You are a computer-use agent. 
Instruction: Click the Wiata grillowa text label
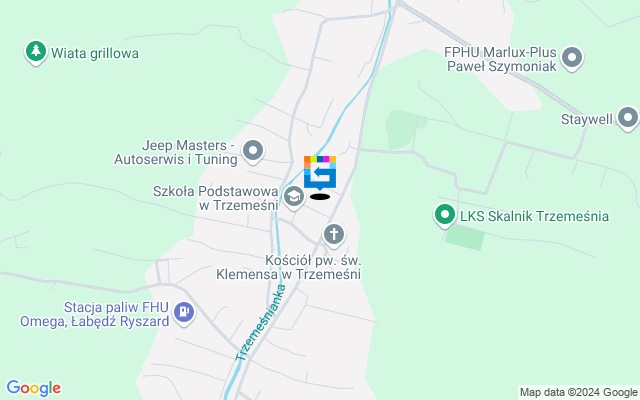pos(95,53)
